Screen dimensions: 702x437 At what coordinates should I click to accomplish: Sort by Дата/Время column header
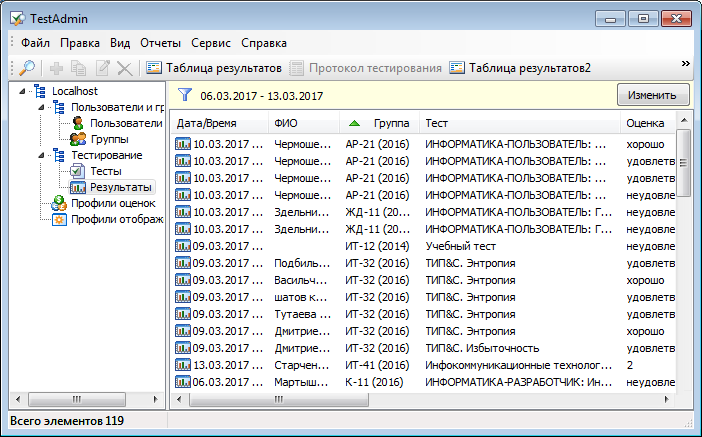220,123
